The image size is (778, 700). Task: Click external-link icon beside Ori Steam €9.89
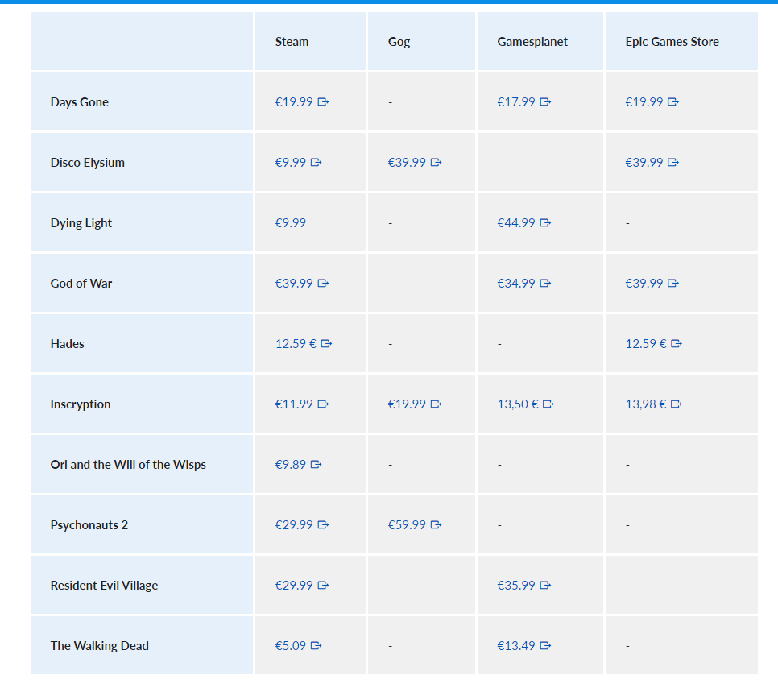tap(316, 464)
